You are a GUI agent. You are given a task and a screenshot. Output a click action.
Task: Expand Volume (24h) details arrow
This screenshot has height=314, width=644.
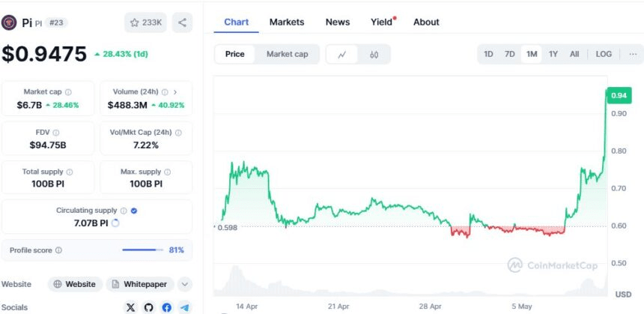(175, 91)
